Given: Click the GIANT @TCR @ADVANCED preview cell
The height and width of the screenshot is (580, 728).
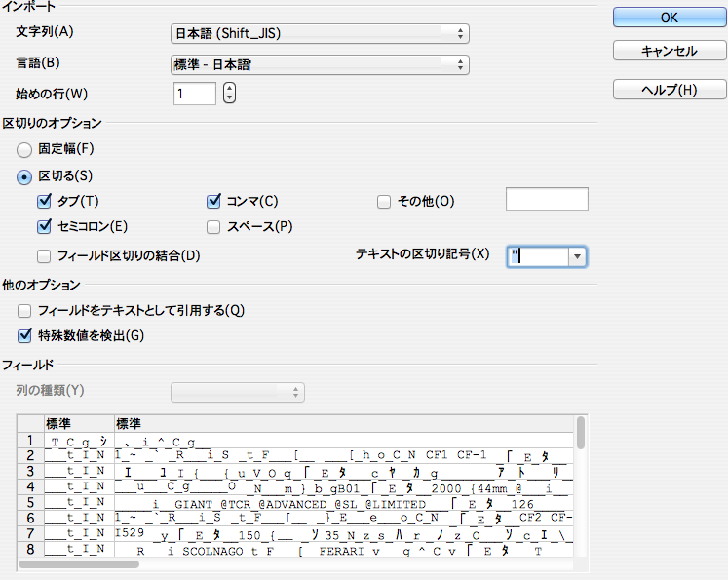Looking at the screenshot, I should coord(344,503).
